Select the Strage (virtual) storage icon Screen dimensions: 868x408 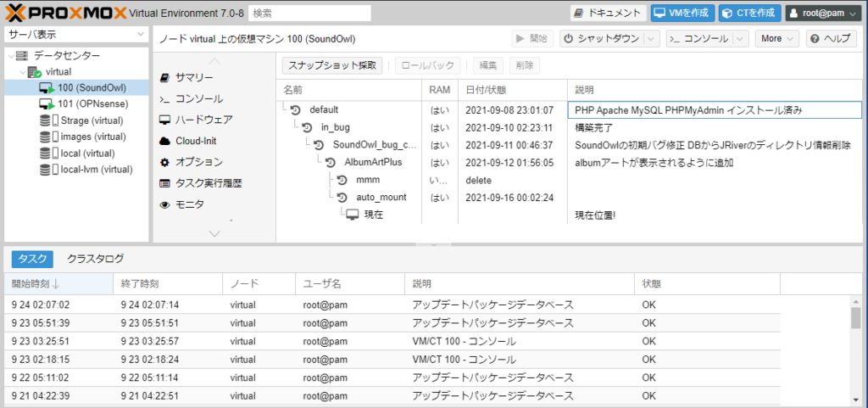click(x=46, y=120)
